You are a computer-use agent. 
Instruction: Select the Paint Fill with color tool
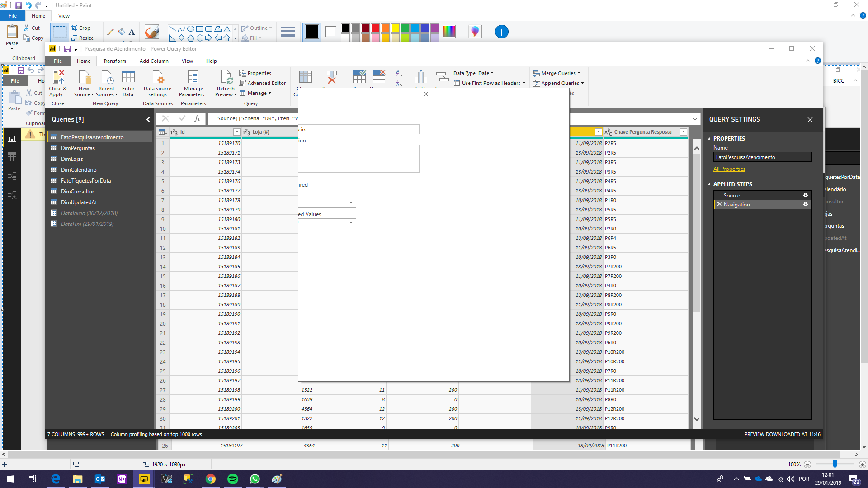(x=121, y=32)
